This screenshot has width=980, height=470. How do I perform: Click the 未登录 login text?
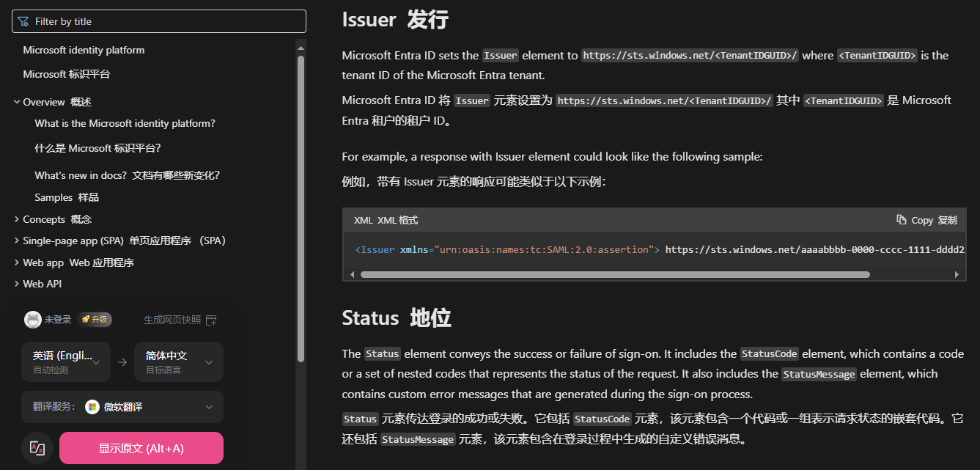58,320
